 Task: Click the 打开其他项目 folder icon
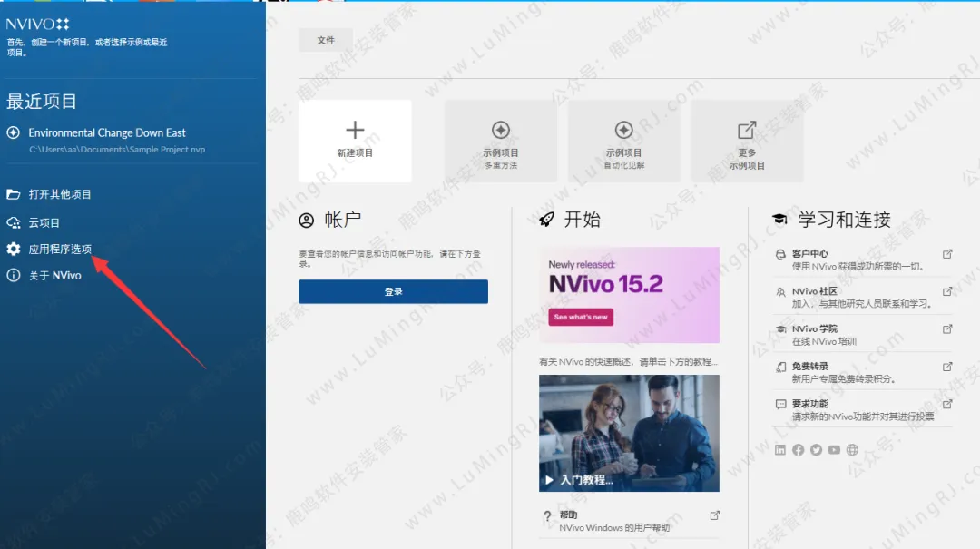pyautogui.click(x=14, y=194)
